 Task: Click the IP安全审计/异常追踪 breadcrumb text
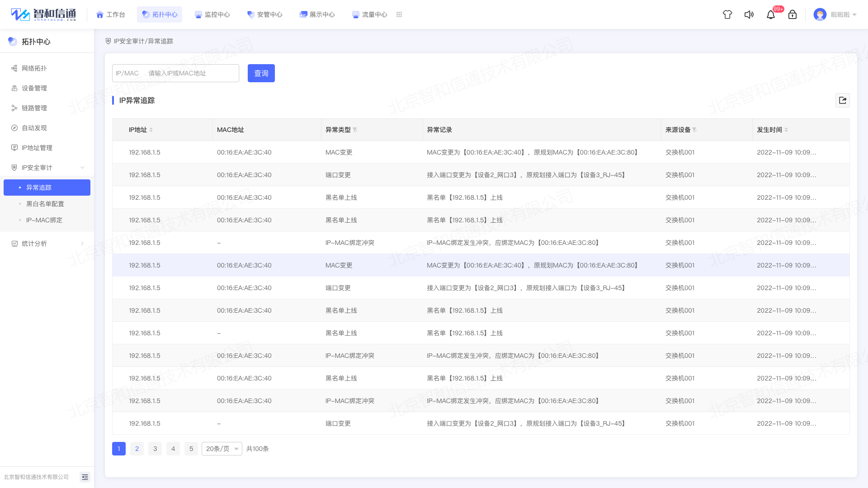143,41
